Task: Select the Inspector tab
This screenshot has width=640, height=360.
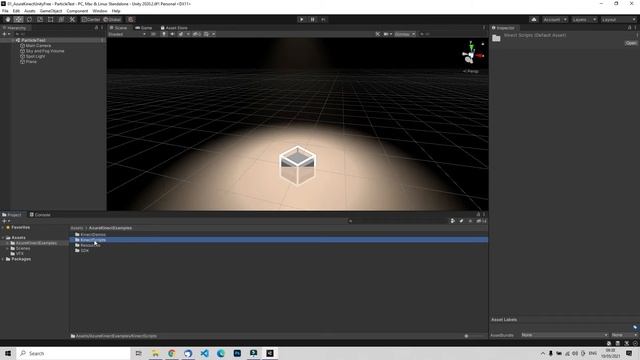Action: coord(503,28)
